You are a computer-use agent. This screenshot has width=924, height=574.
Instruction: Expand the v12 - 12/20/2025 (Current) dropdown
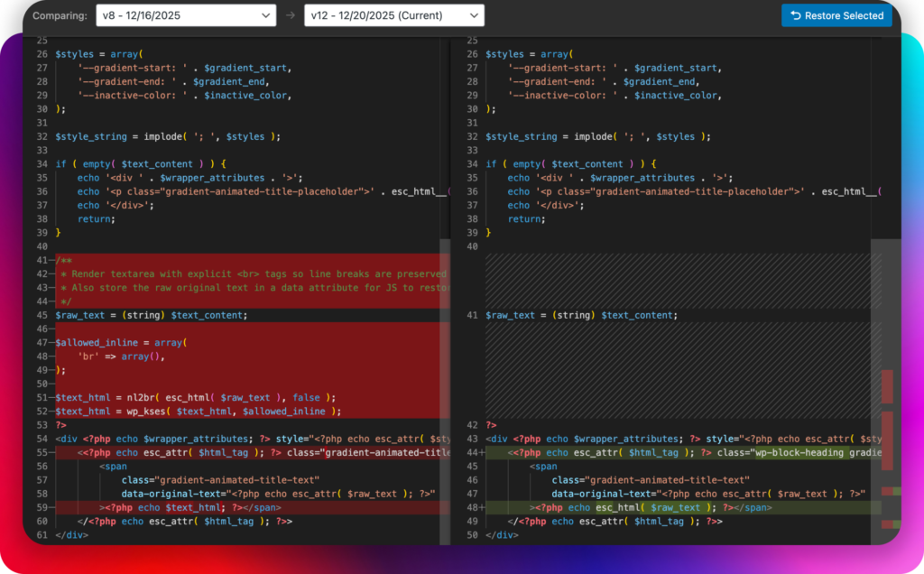click(393, 15)
